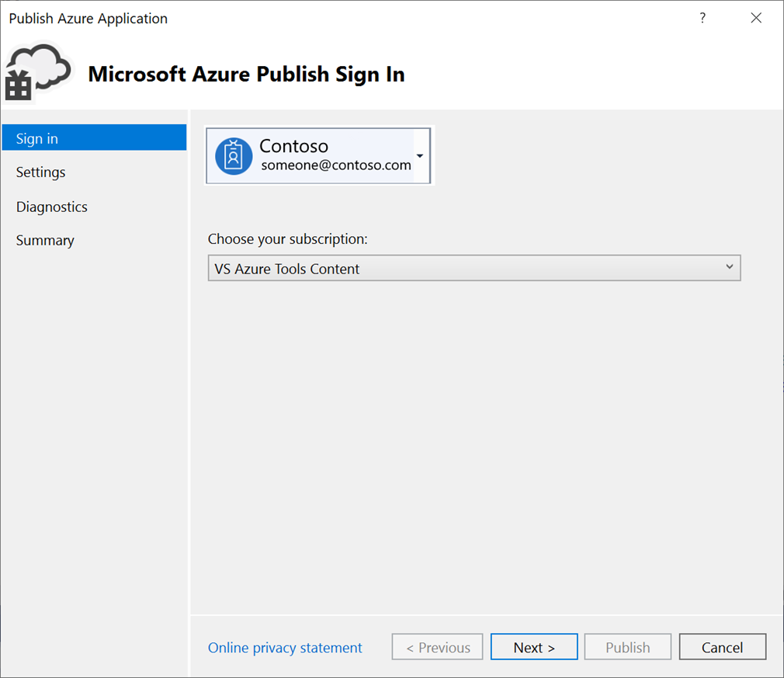
Task: Click the Previous button
Action: click(x=436, y=646)
